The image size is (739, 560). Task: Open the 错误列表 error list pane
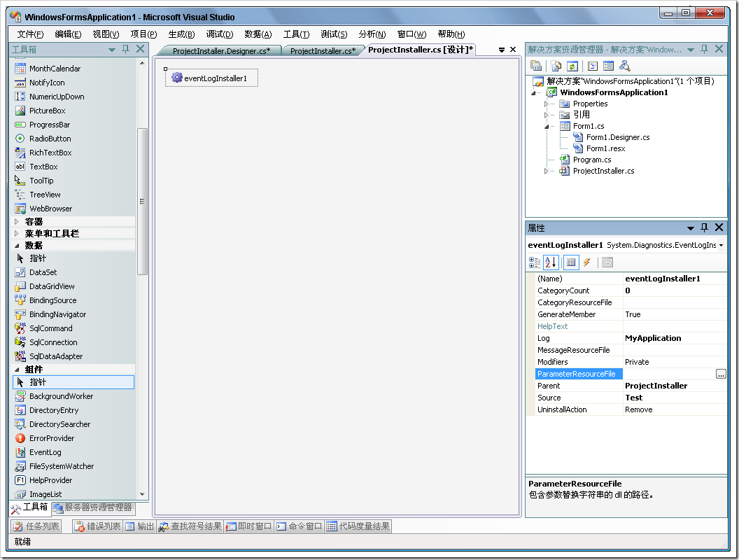click(x=97, y=526)
